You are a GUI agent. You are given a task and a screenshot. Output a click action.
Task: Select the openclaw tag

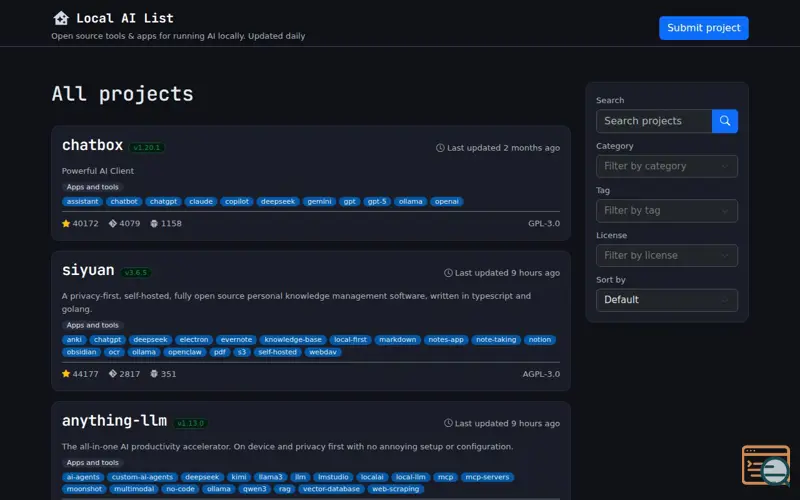pos(185,352)
